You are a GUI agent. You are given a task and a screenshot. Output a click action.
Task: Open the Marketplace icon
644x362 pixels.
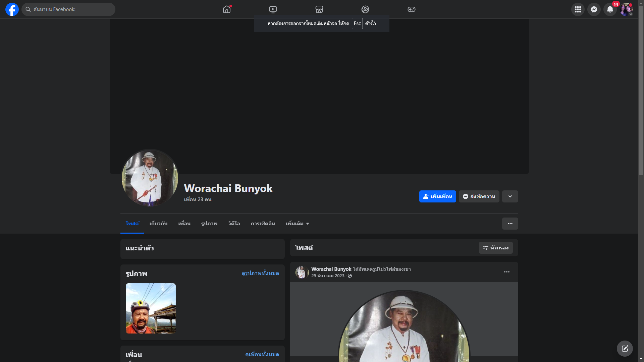[319, 9]
